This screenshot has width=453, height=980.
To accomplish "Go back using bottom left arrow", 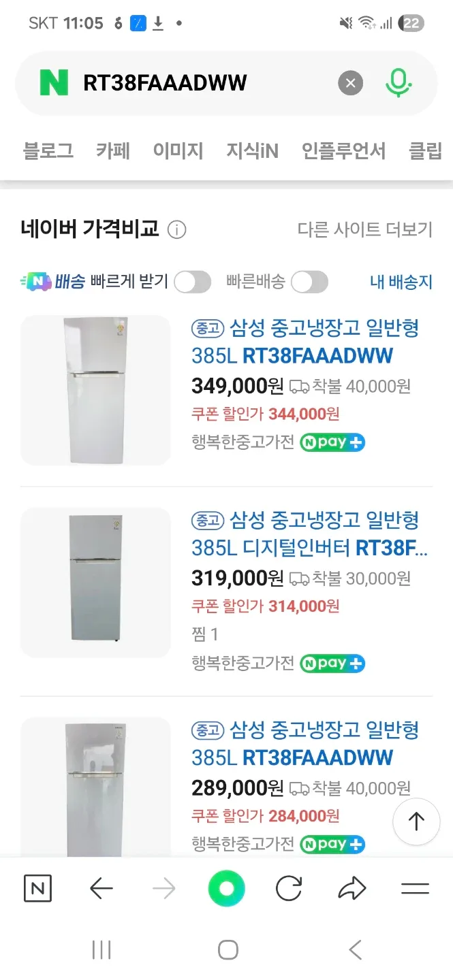I will (x=101, y=888).
